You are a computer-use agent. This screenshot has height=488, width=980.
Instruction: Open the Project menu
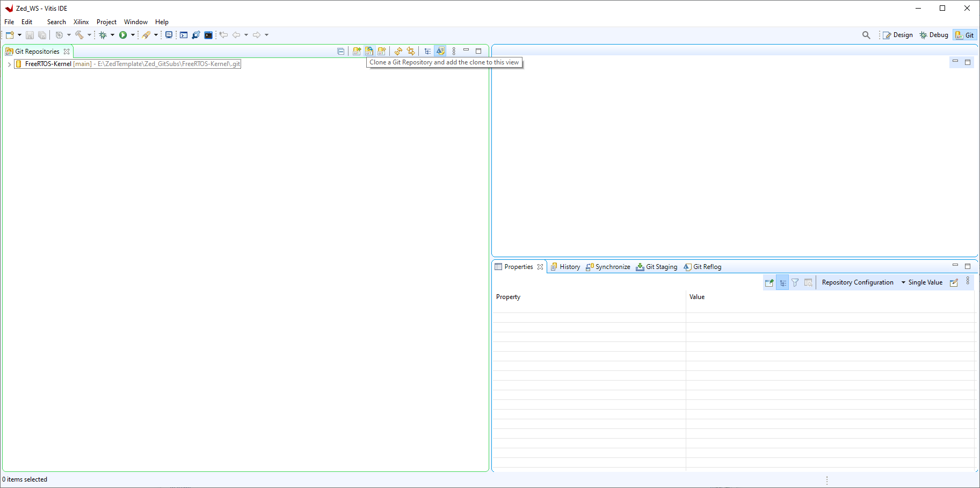click(106, 22)
